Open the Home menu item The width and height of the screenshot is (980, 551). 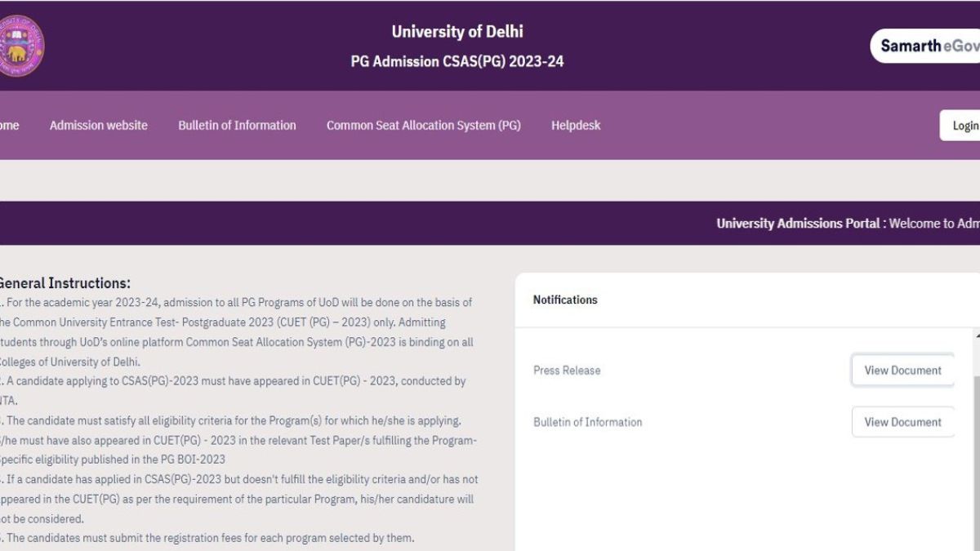tap(10, 125)
